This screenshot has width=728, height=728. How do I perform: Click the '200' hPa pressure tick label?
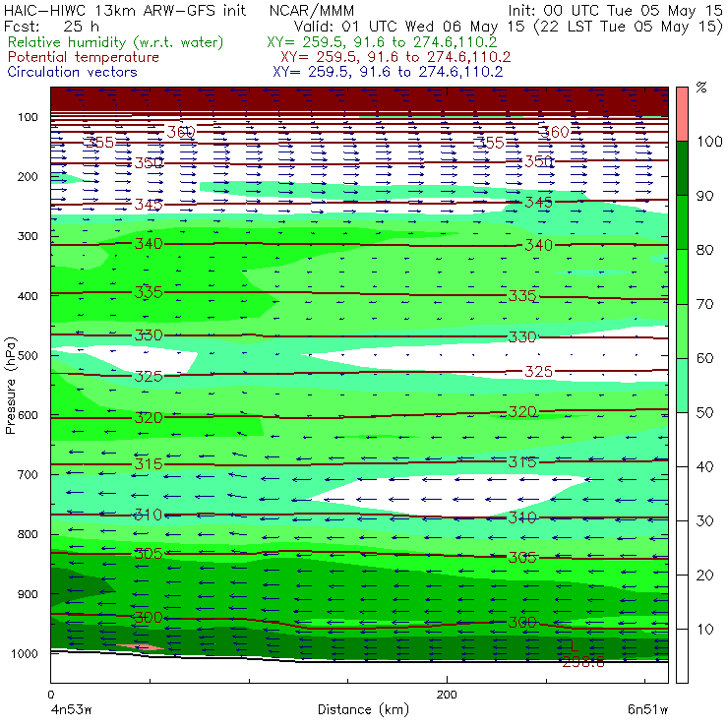pyautogui.click(x=28, y=176)
